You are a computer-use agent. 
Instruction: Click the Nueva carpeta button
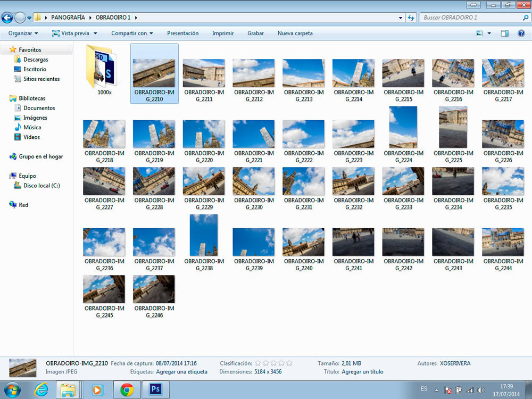click(295, 33)
